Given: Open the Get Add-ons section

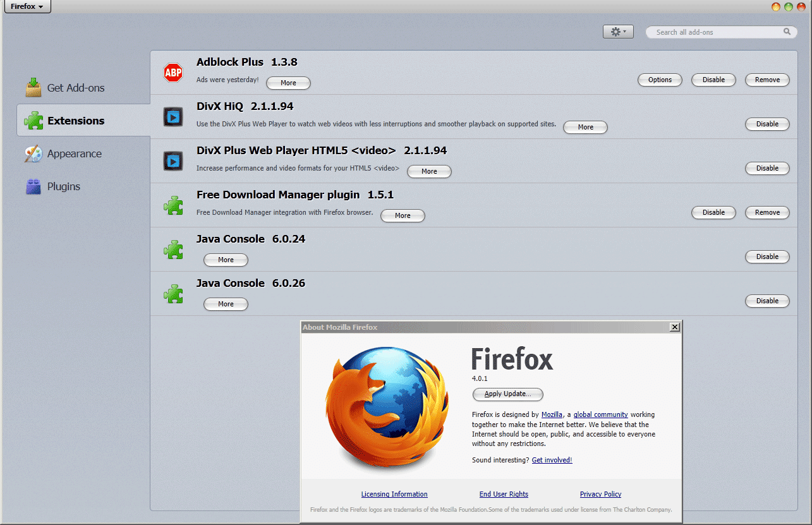Looking at the screenshot, I should (x=83, y=88).
